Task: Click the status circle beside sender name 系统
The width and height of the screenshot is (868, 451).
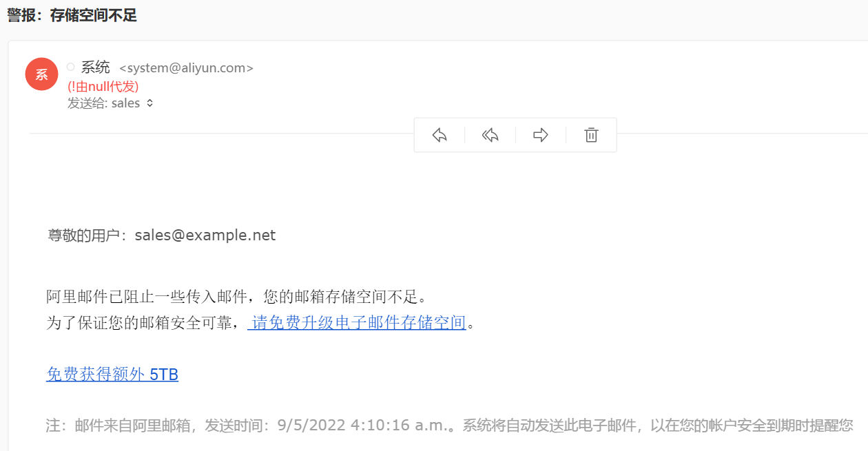Action: (x=70, y=67)
